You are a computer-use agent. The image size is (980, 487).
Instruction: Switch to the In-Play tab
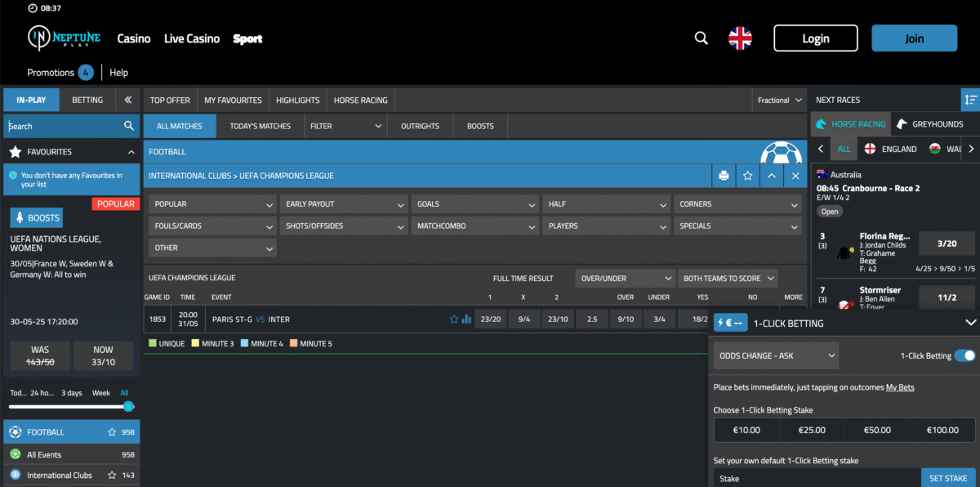coord(31,100)
